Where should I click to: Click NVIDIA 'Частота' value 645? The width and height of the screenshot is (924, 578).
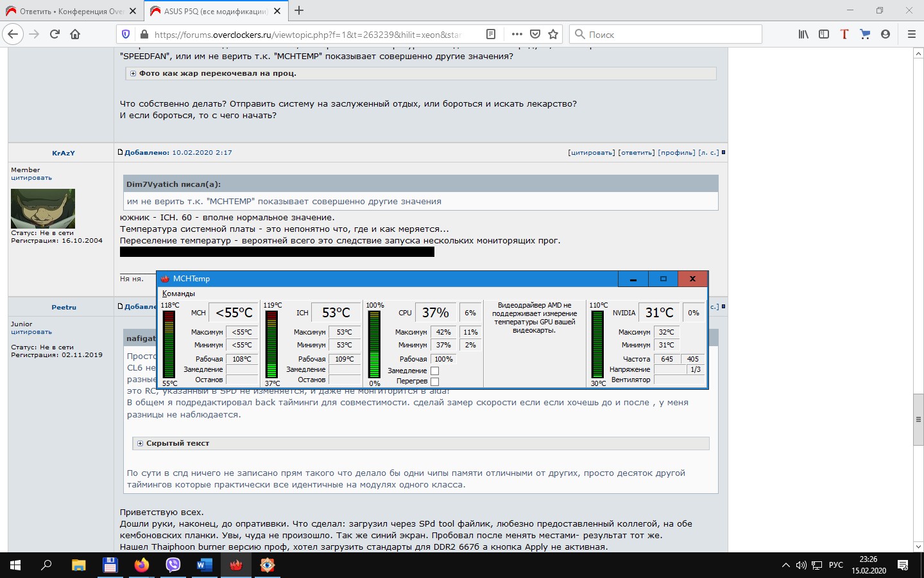tap(667, 359)
